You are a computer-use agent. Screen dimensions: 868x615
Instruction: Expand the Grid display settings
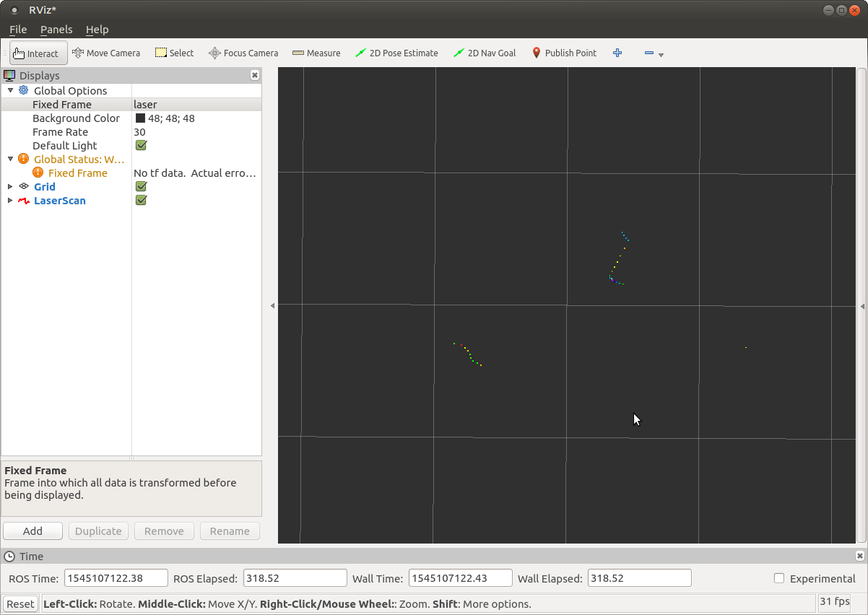10,186
